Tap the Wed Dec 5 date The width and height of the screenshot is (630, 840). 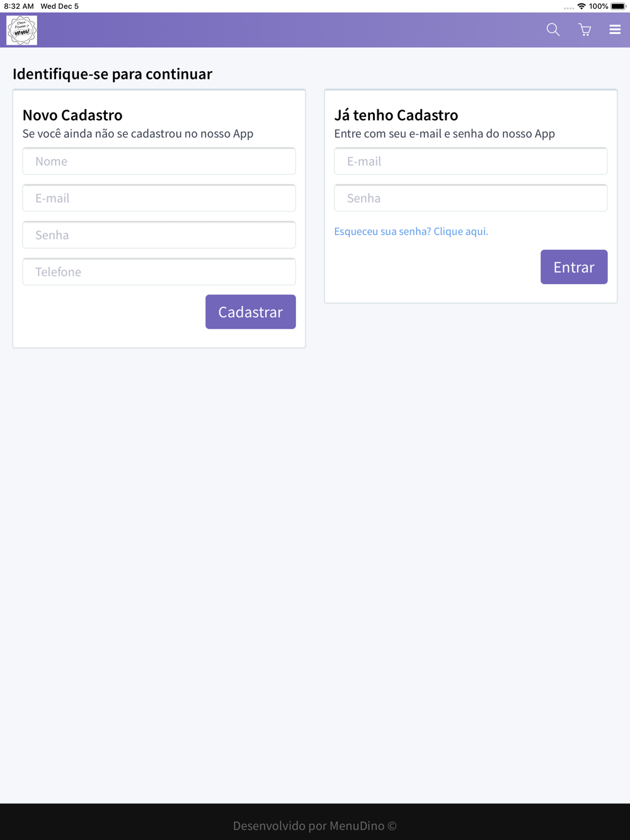60,6
